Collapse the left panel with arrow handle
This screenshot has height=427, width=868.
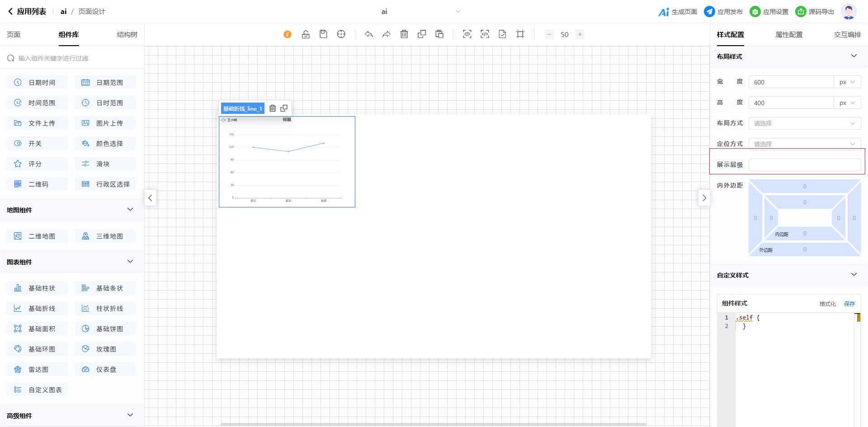(150, 198)
